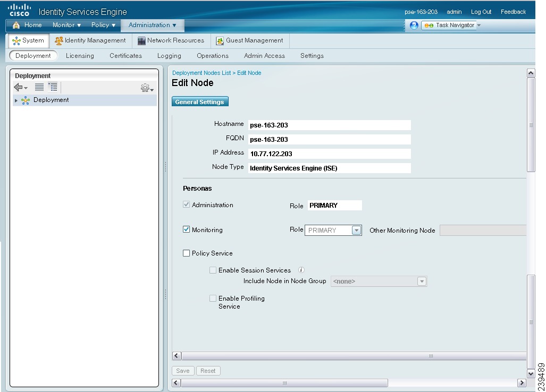Enable the Policy Service checkbox
This screenshot has width=546, height=392.
tap(186, 253)
